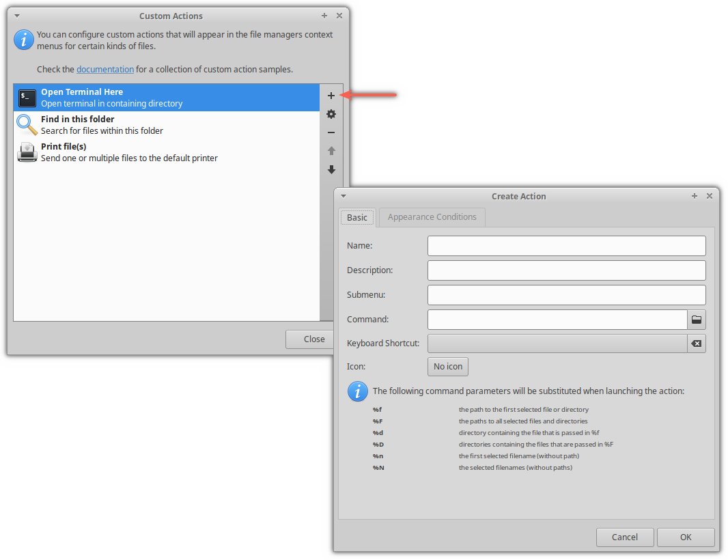Screen dimensions: 728x560
Task: Remove an action using the minus icon
Action: (331, 132)
